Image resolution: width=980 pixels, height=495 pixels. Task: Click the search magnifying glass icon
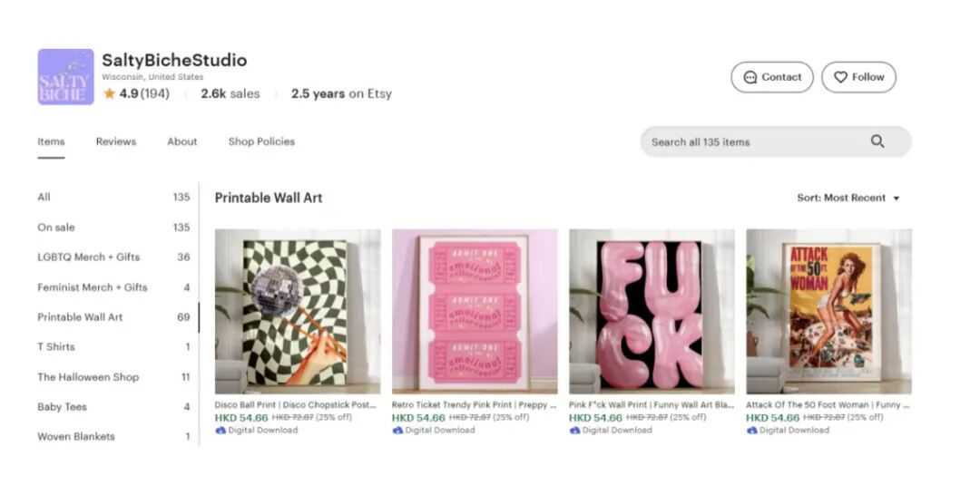pyautogui.click(x=877, y=141)
